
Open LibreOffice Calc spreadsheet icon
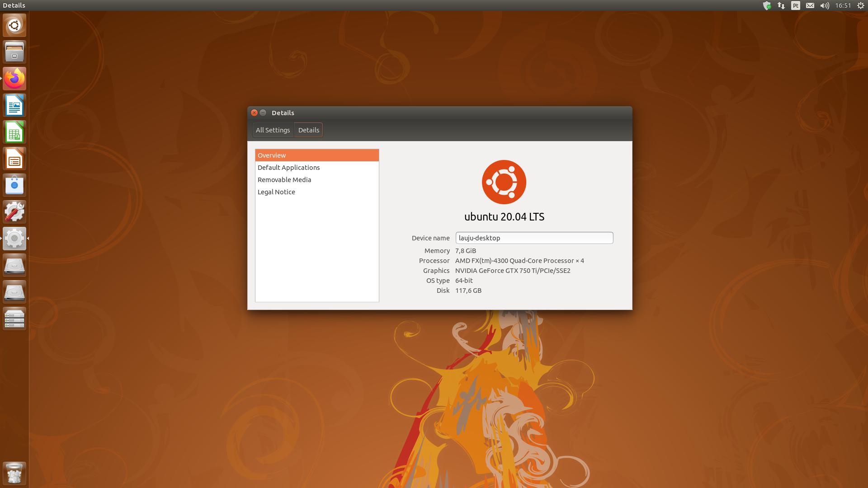click(x=14, y=132)
